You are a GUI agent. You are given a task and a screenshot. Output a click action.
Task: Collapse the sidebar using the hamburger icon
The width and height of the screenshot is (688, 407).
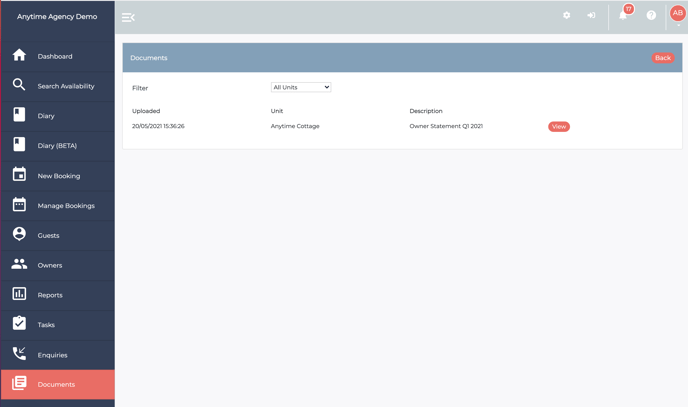click(x=128, y=18)
